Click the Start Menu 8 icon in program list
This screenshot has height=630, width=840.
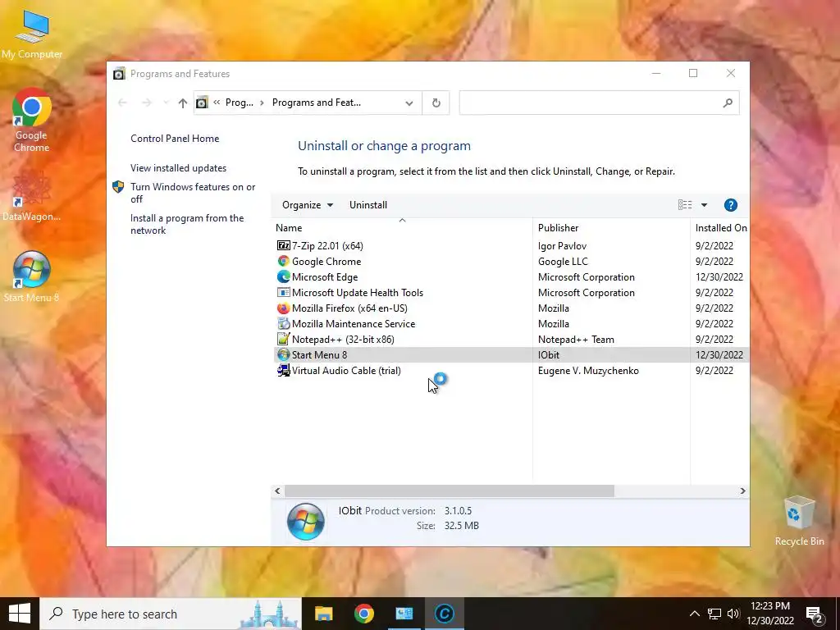pos(283,354)
